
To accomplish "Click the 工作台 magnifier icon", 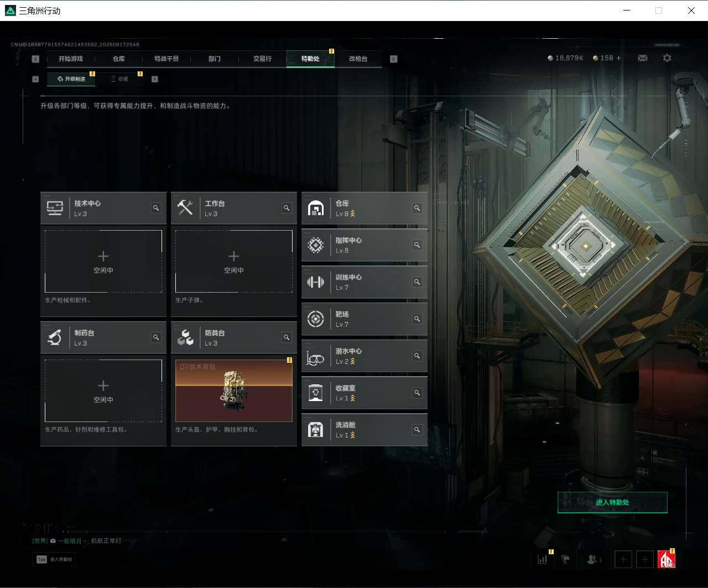I will (287, 208).
